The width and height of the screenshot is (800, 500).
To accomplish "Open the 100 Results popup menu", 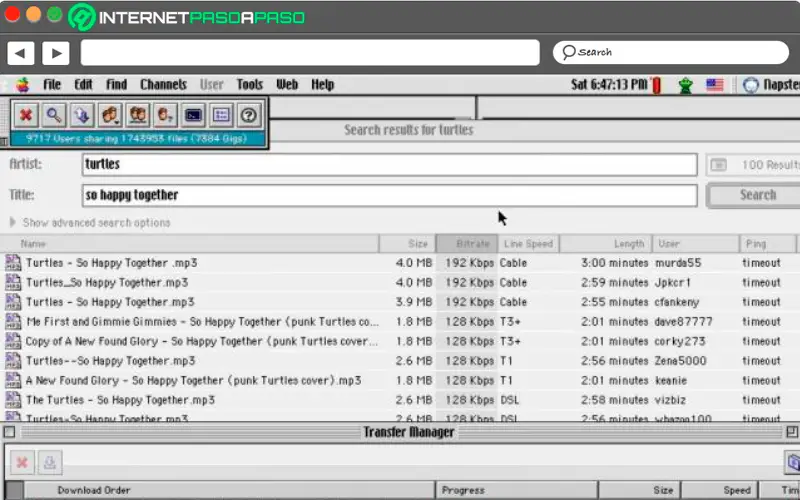I will click(753, 165).
